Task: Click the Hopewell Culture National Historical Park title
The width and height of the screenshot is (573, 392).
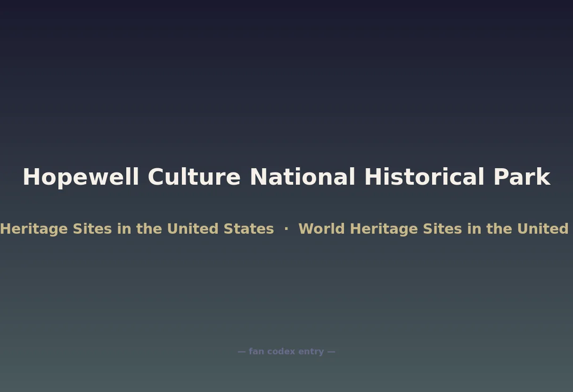Action: (286, 178)
